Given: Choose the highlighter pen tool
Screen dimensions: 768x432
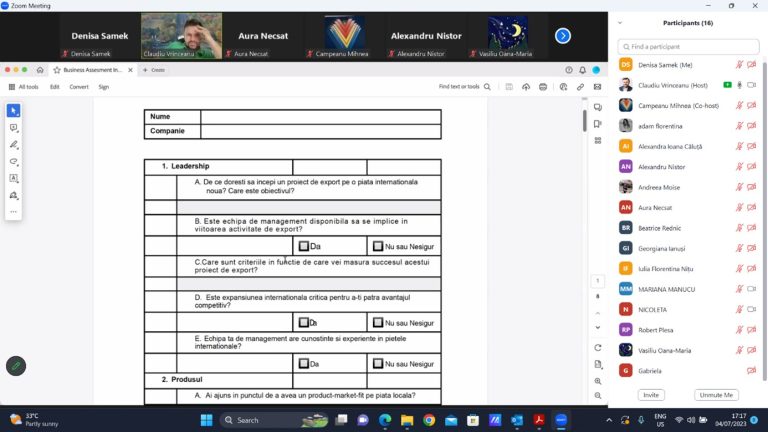Looking at the screenshot, I should [x=14, y=144].
